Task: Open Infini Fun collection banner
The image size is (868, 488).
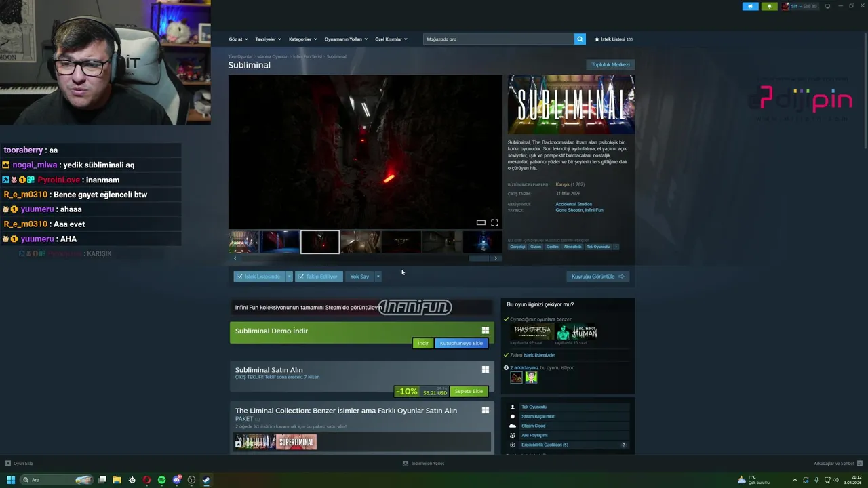Action: pyautogui.click(x=362, y=307)
